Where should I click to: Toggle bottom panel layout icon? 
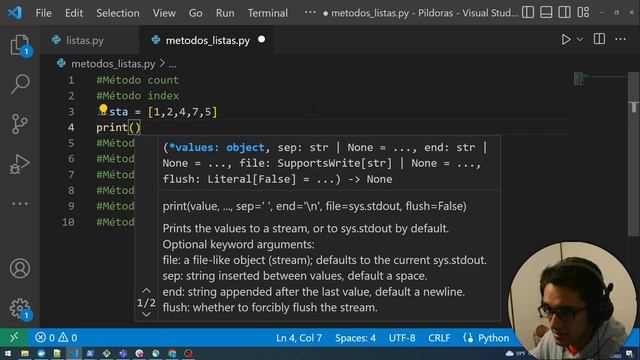tap(546, 12)
